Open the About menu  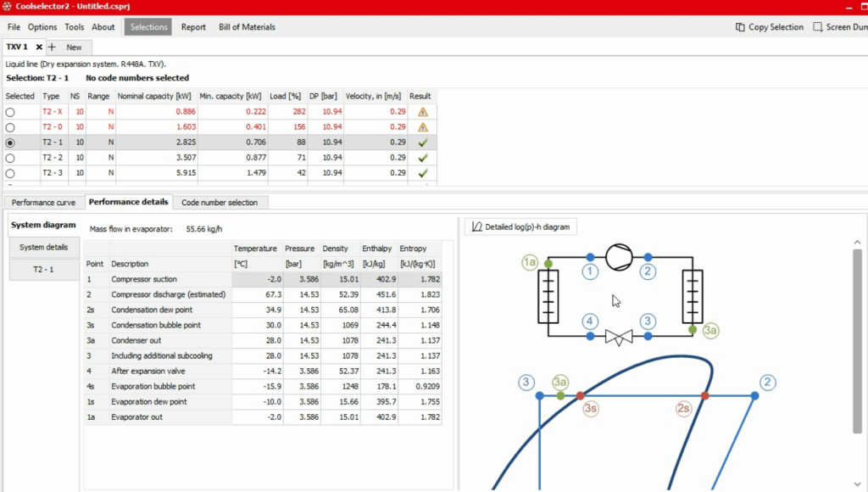(x=103, y=26)
